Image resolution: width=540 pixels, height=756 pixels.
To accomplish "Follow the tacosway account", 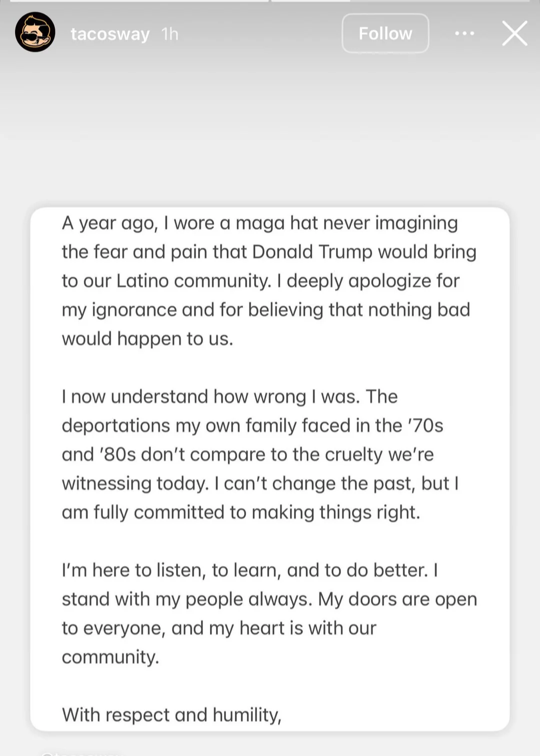I will pos(385,34).
